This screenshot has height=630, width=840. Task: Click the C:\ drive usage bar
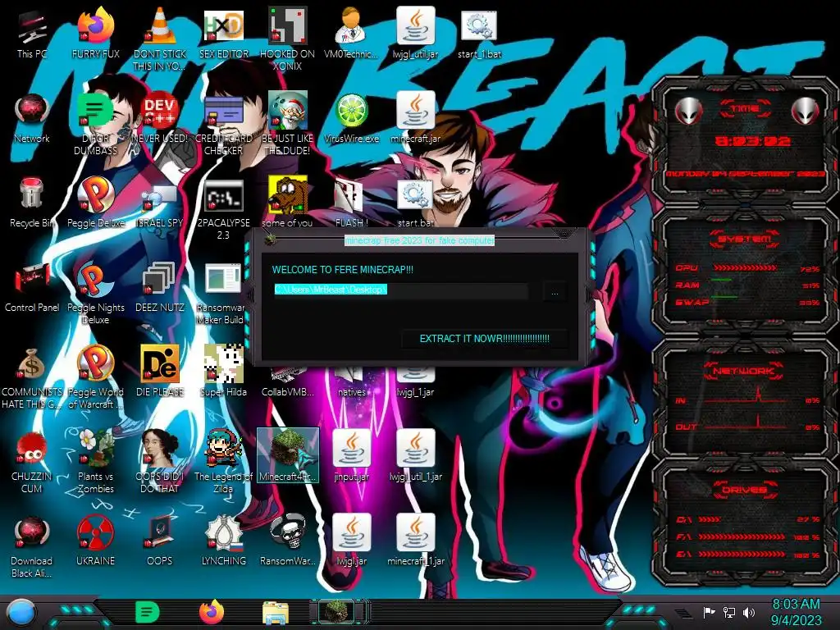click(710, 519)
